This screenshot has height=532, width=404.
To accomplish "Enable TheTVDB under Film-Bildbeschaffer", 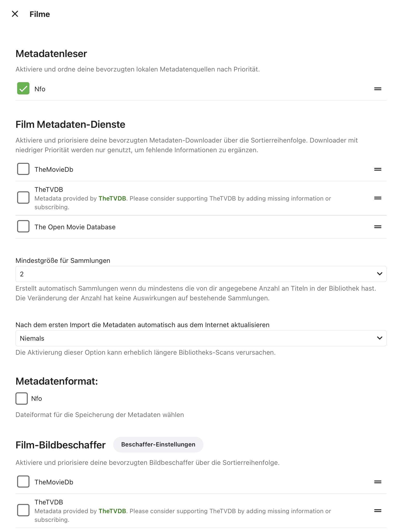I will click(x=23, y=510).
